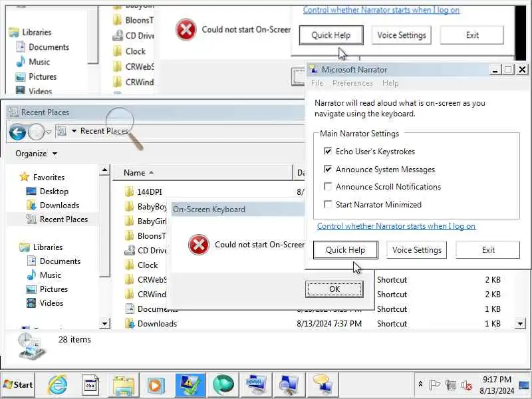This screenshot has width=532, height=399.
Task: Expand the address bar arrow before Recent Places
Action: pyautogui.click(x=74, y=131)
